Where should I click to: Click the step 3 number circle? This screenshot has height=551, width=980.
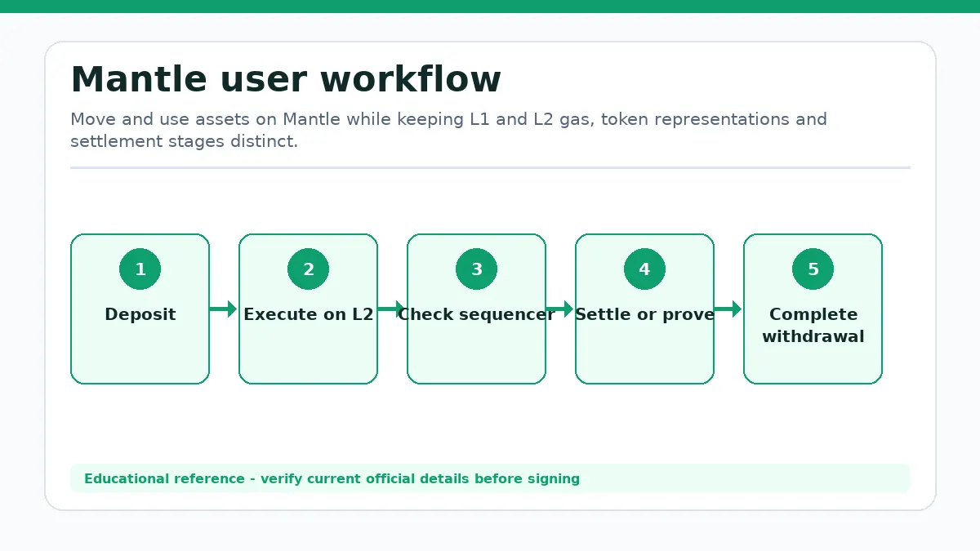pyautogui.click(x=476, y=269)
